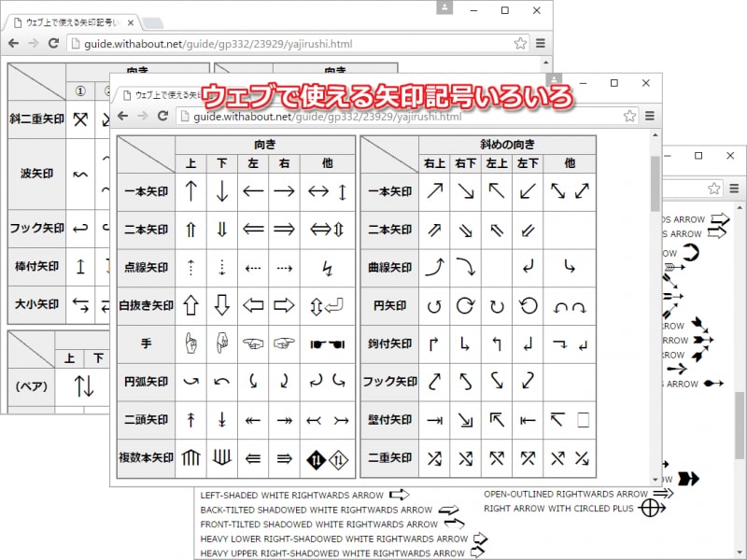
Task: Open the Chrome menu in the front window
Action: point(650,115)
